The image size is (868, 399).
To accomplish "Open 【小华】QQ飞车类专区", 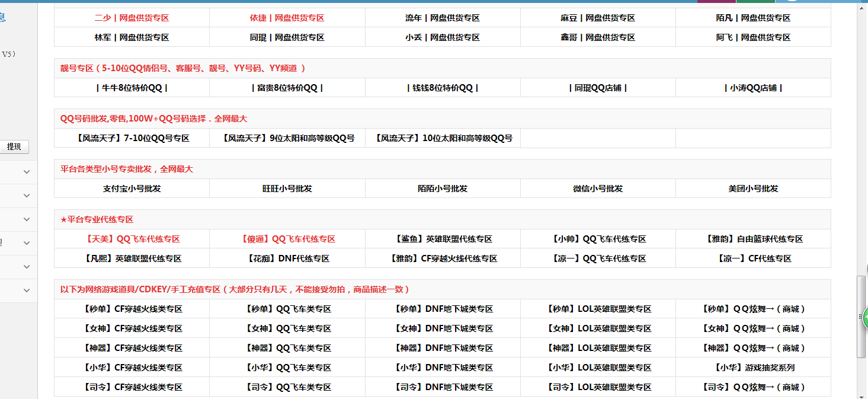I will tap(287, 368).
